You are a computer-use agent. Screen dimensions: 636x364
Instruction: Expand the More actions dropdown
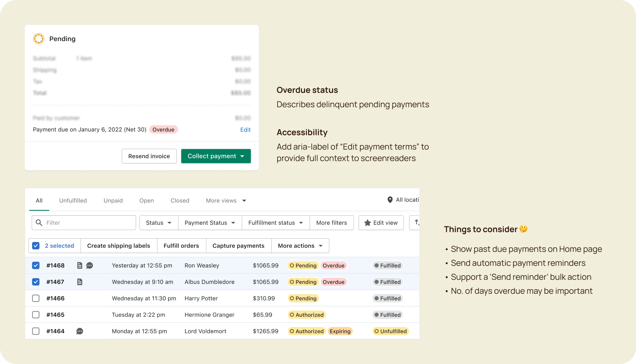click(300, 246)
